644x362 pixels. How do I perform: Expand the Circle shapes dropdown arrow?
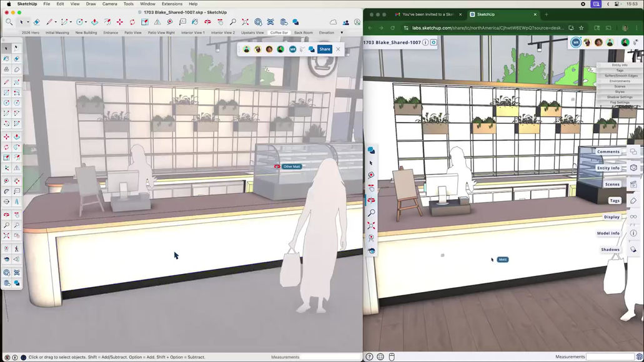coord(86,22)
